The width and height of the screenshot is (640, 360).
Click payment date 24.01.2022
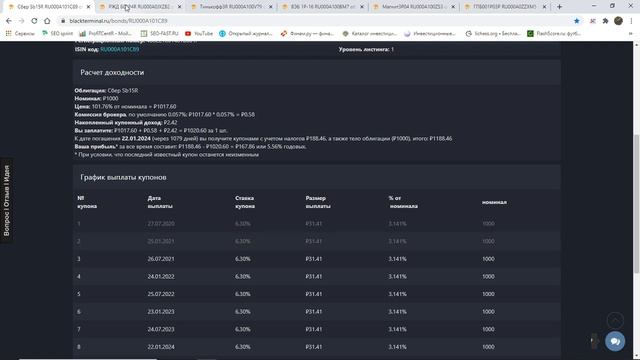(161, 277)
